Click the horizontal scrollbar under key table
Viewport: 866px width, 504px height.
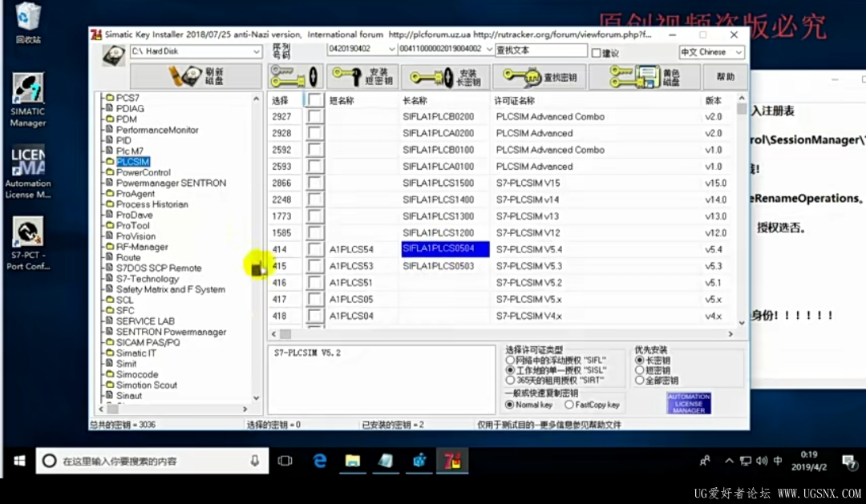(502, 334)
